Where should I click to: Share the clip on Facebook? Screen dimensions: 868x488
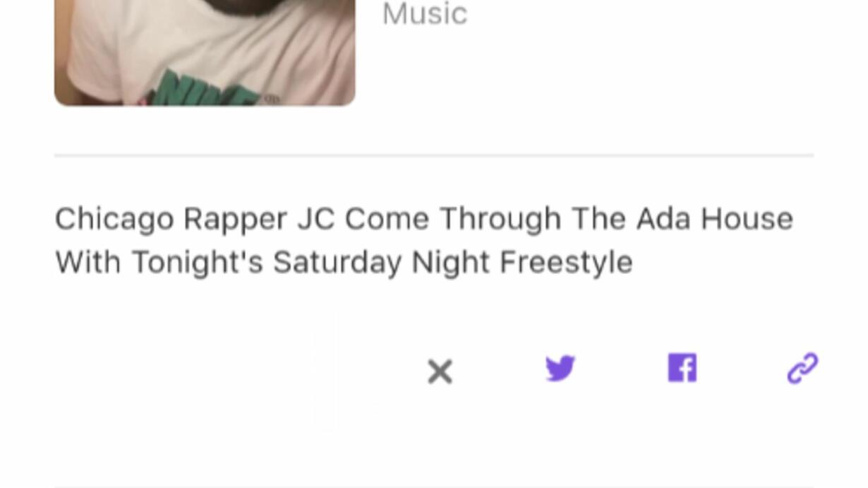pyautogui.click(x=682, y=368)
